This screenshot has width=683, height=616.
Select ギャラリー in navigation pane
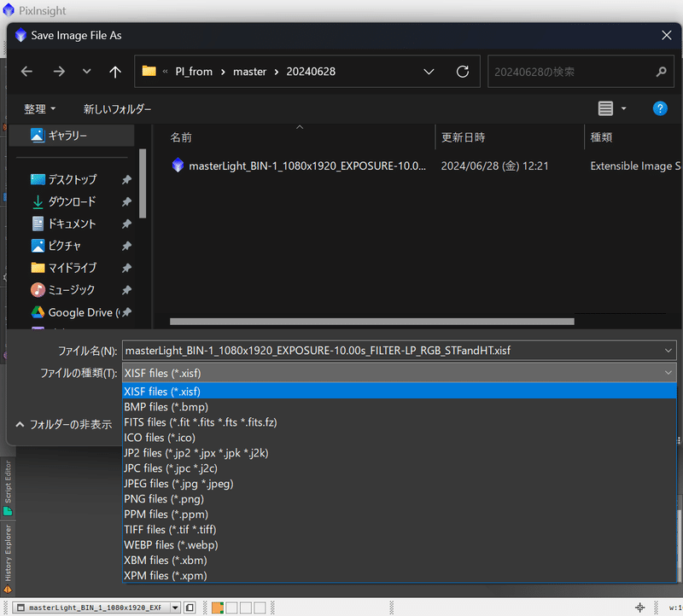(72, 136)
